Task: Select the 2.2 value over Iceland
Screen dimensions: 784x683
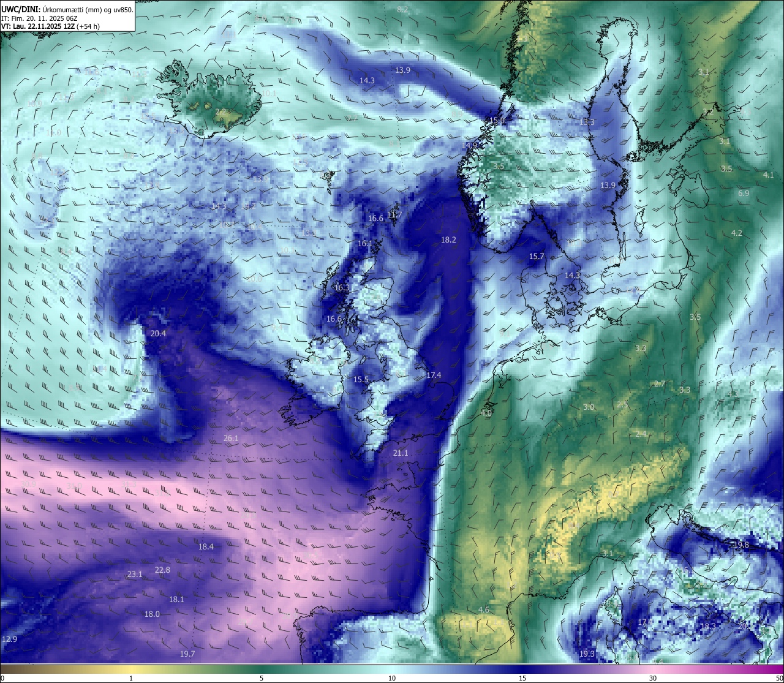Action: coord(221,111)
